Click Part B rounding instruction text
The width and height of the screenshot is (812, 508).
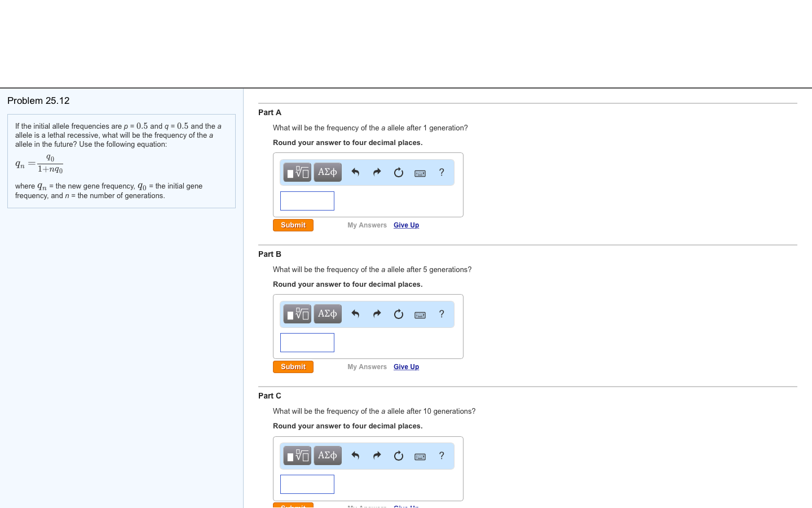point(348,284)
